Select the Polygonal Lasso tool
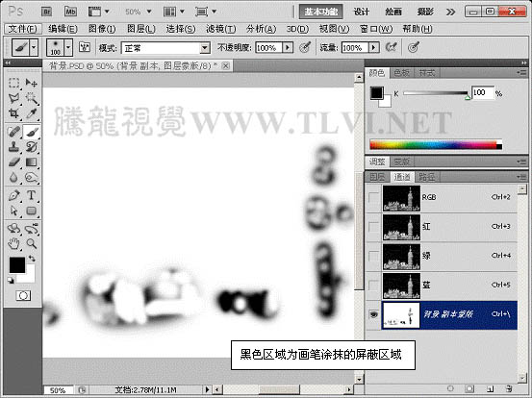 13,98
